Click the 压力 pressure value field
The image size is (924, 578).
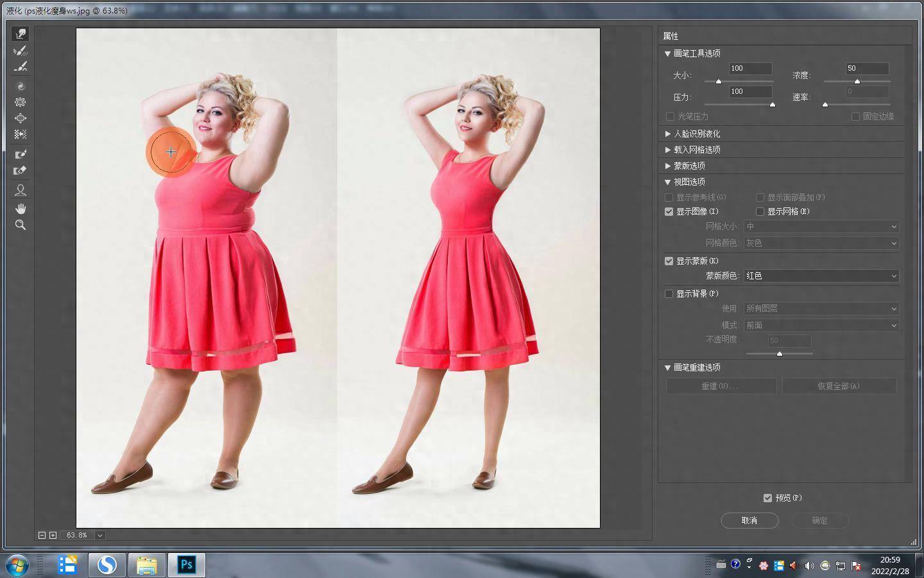coord(750,92)
